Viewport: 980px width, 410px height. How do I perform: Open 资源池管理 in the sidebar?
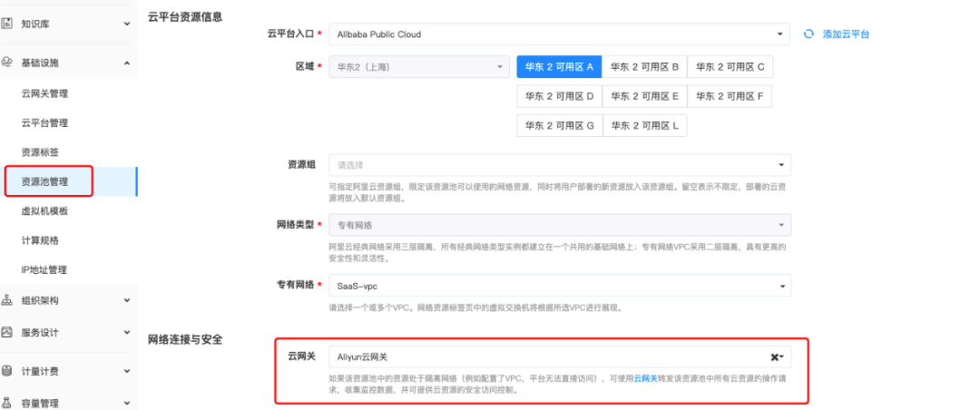pos(44,182)
